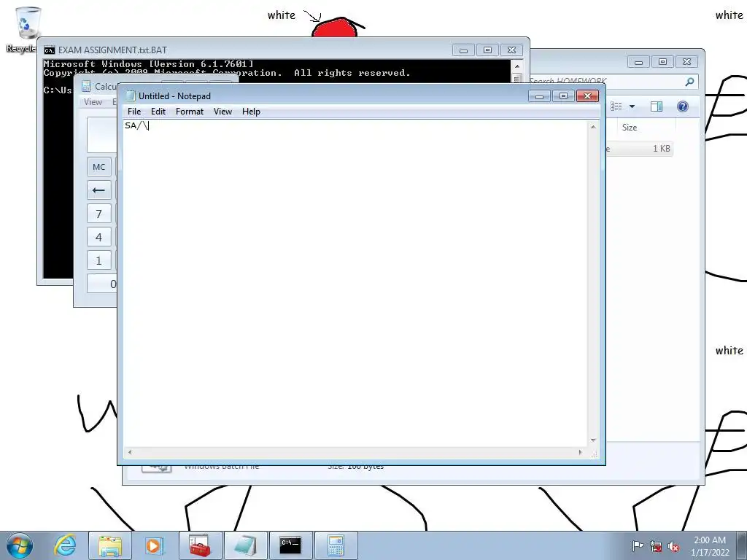This screenshot has height=560, width=747.
Task: Open the Format menu in Notepad
Action: (189, 112)
